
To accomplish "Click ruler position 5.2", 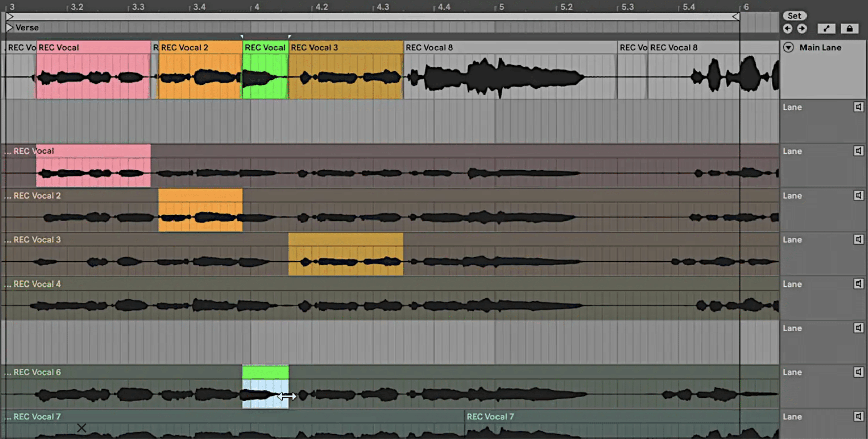I will click(566, 7).
